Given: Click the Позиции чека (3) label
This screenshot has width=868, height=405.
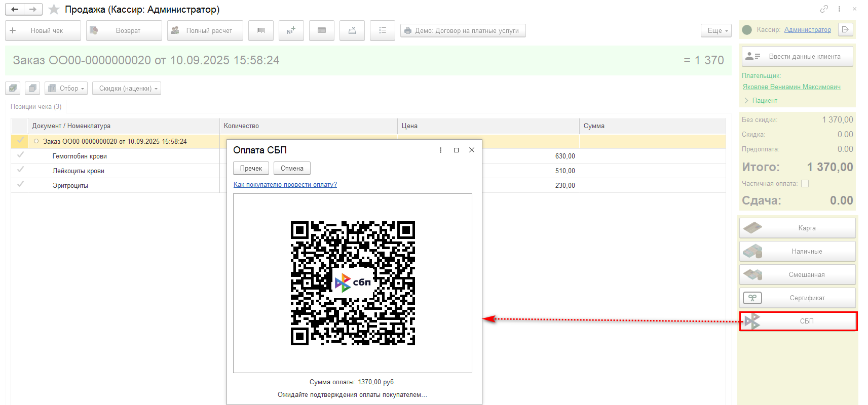Looking at the screenshot, I should coord(36,106).
